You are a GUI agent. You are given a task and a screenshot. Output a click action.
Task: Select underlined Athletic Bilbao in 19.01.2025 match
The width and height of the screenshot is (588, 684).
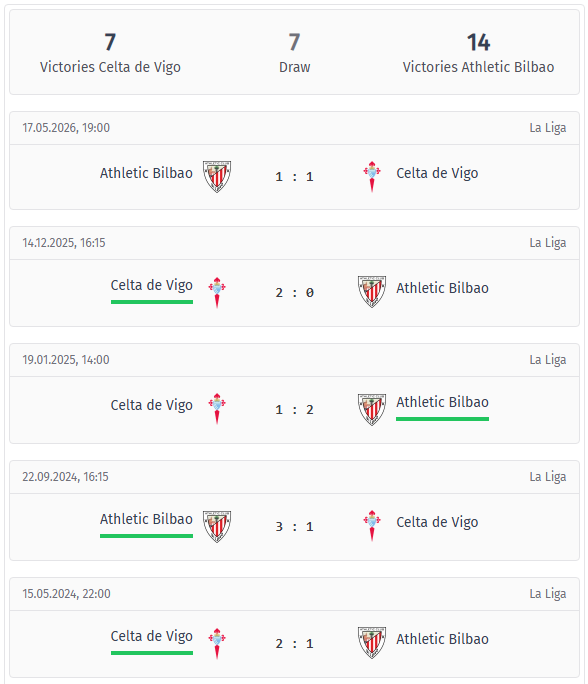(x=442, y=402)
